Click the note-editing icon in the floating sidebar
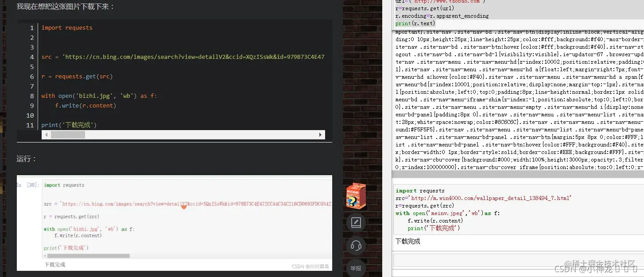The height and width of the screenshot is (277, 644). [356, 222]
